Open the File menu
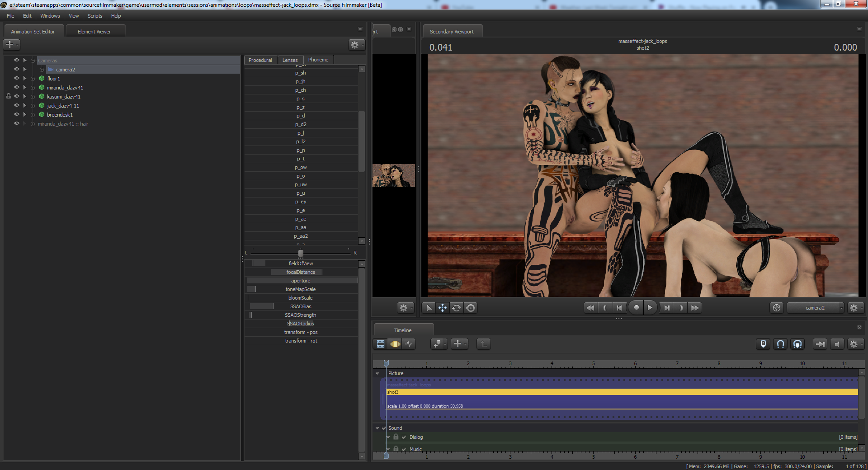868x470 pixels. click(10, 16)
